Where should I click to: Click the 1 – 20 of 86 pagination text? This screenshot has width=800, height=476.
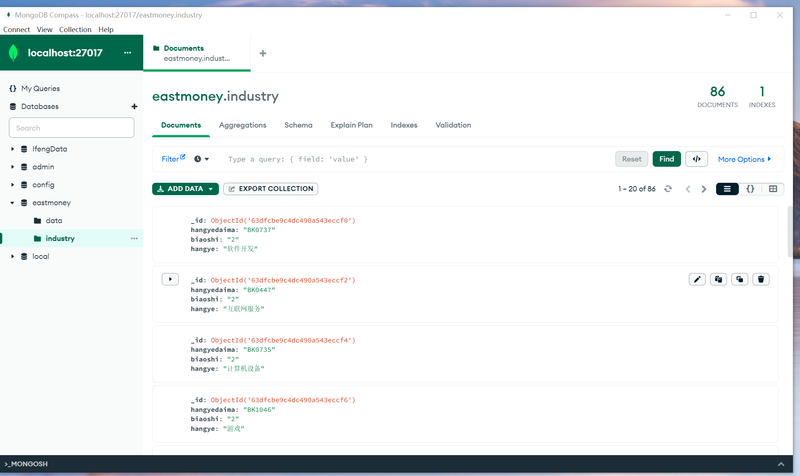click(637, 189)
